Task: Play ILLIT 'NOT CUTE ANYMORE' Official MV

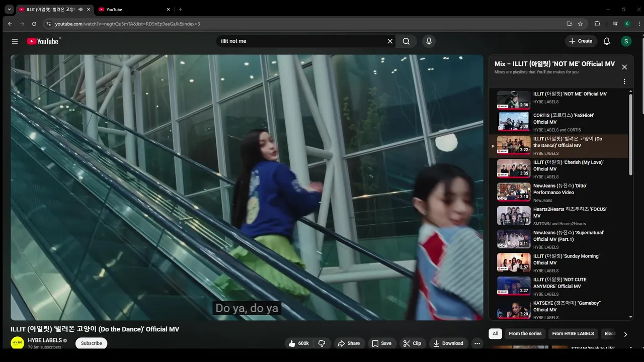Action: [558, 287]
